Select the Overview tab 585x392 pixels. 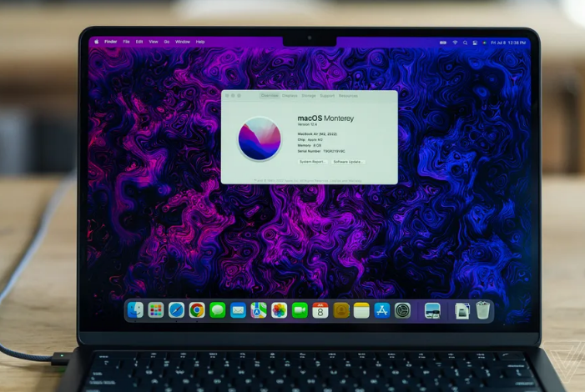pyautogui.click(x=270, y=96)
